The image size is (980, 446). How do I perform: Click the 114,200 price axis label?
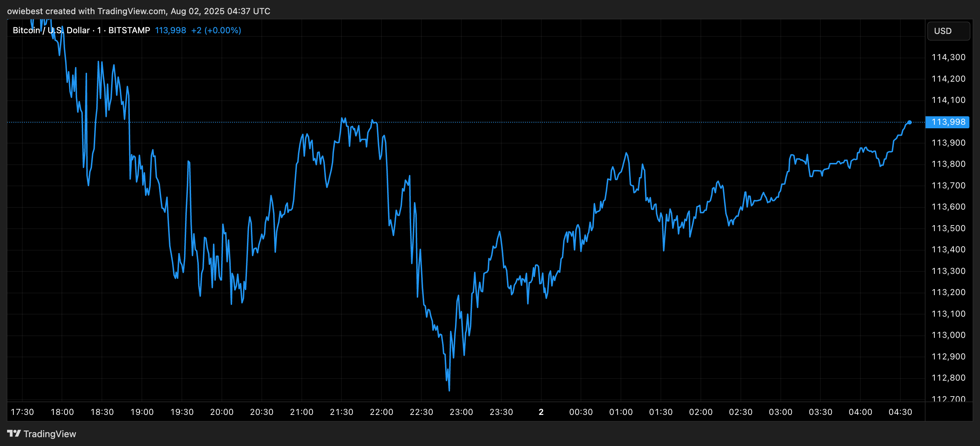(949, 79)
